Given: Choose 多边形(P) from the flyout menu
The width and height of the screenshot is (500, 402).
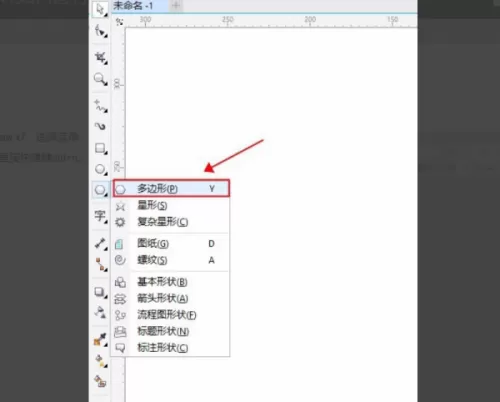Looking at the screenshot, I should [x=171, y=188].
